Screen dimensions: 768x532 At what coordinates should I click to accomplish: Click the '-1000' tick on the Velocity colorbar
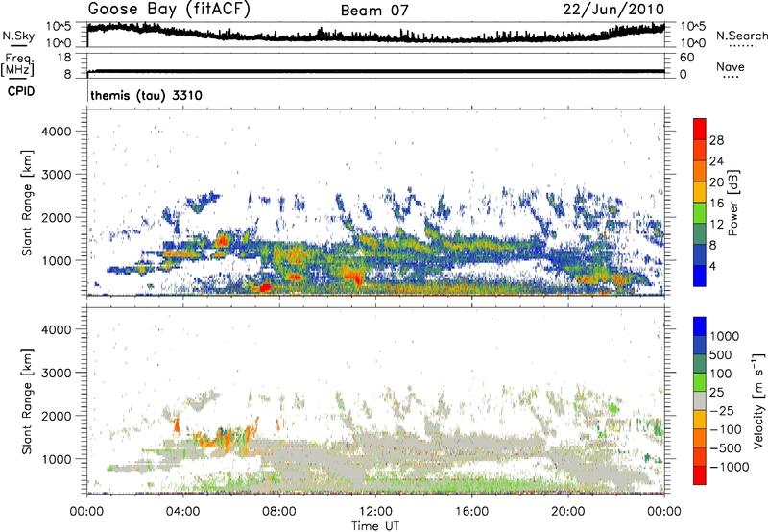point(730,467)
